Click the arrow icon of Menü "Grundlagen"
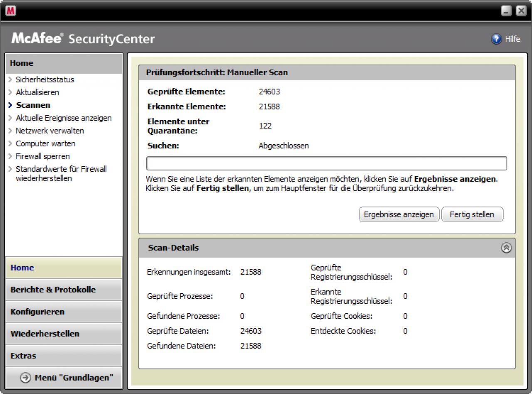Viewport: 532px width, 394px height. click(x=26, y=377)
